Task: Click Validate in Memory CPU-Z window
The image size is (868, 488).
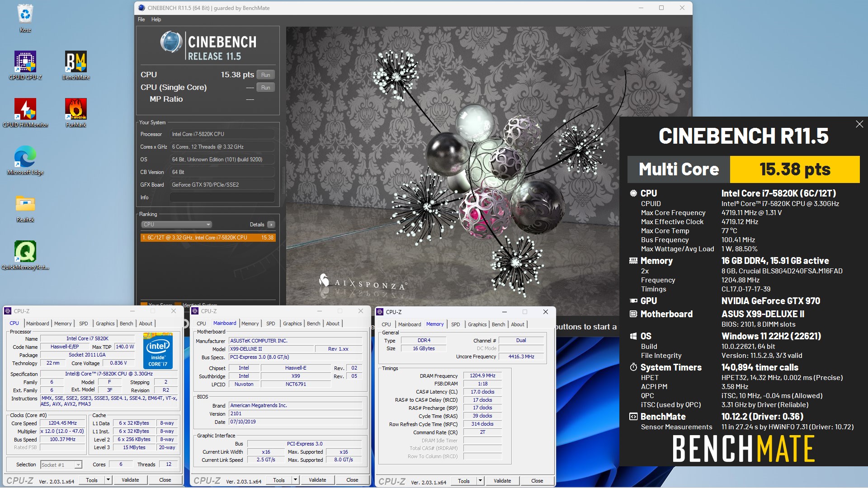Action: (x=502, y=481)
